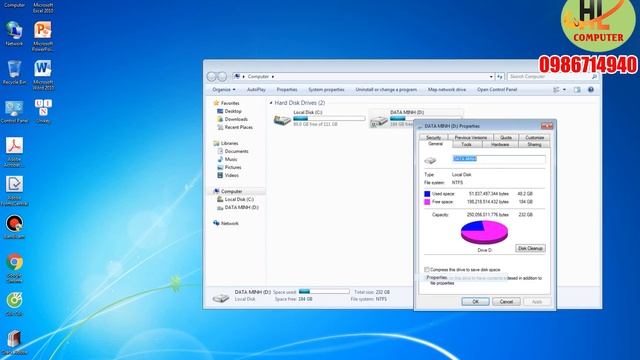Click the Local Disk (C:) capacity bar
640x360 pixels.
pyautogui.click(x=329, y=118)
